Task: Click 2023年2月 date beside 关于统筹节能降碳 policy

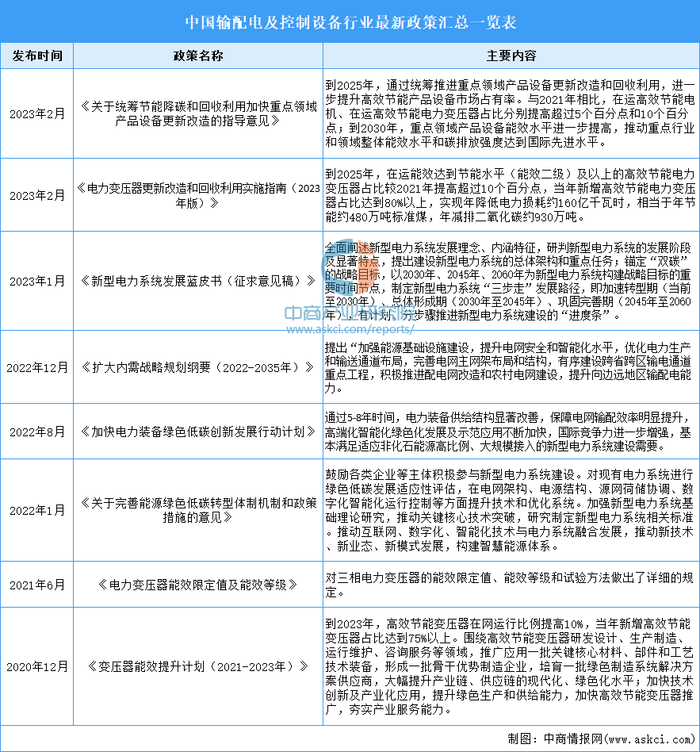Action: click(37, 113)
